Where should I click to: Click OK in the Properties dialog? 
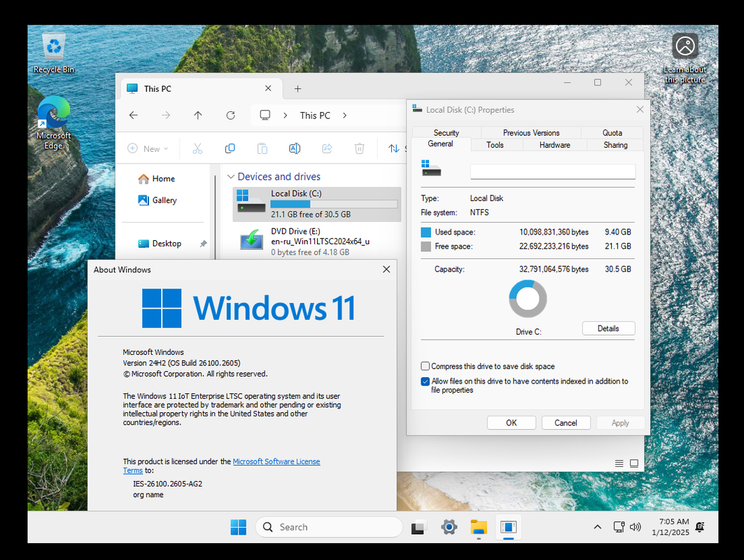[511, 423]
